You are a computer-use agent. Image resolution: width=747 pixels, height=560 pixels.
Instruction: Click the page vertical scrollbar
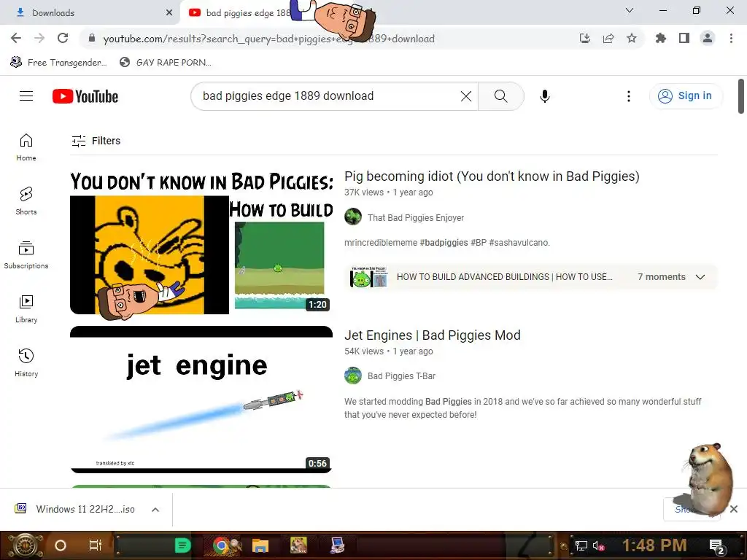tap(741, 97)
